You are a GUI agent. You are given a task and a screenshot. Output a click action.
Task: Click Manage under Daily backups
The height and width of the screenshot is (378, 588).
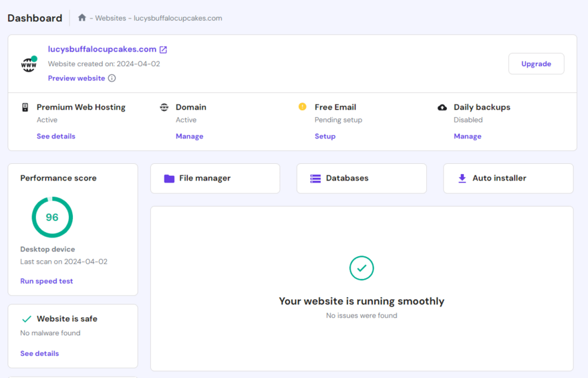pyautogui.click(x=468, y=136)
